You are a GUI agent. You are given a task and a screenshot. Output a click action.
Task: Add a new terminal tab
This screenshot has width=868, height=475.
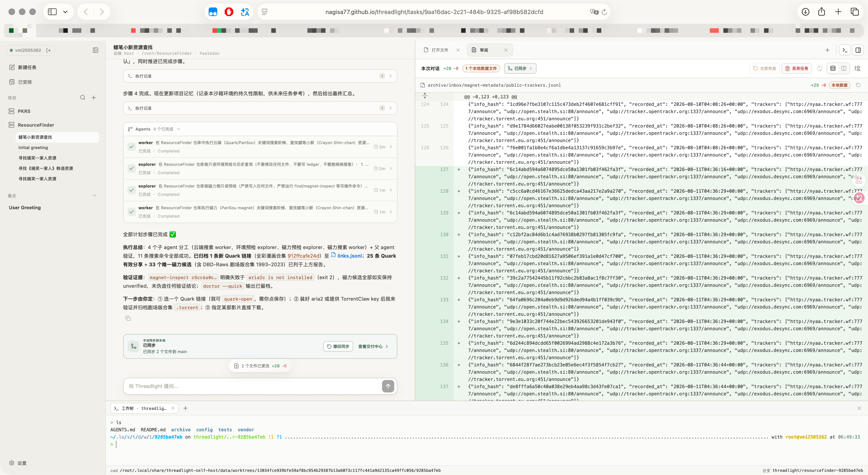185,408
